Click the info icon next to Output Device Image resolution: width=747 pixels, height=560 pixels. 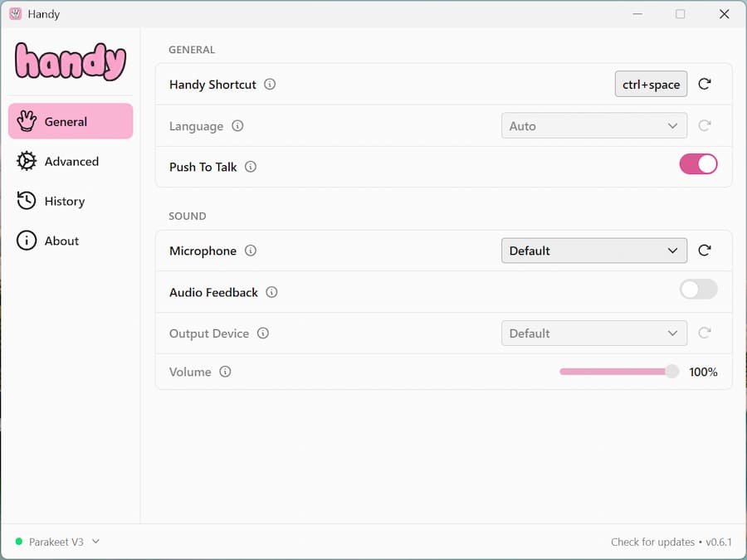pyautogui.click(x=263, y=334)
